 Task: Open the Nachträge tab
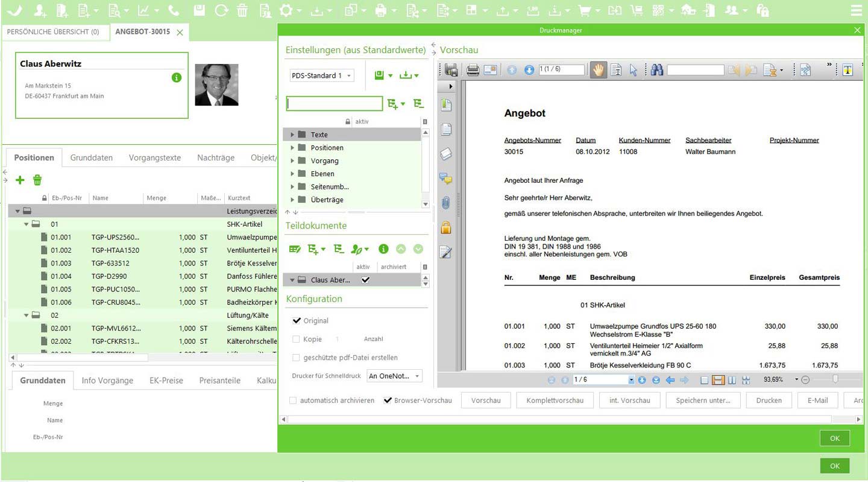coord(216,157)
